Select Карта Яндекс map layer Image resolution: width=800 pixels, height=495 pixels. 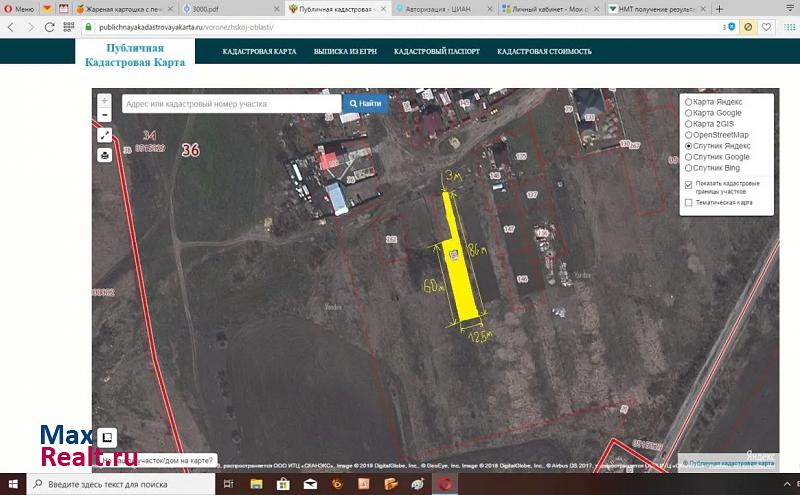688,102
